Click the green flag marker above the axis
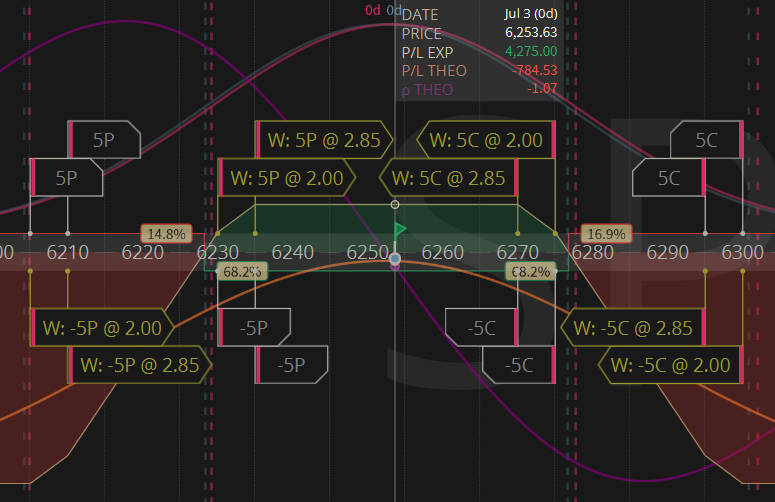 coord(400,230)
